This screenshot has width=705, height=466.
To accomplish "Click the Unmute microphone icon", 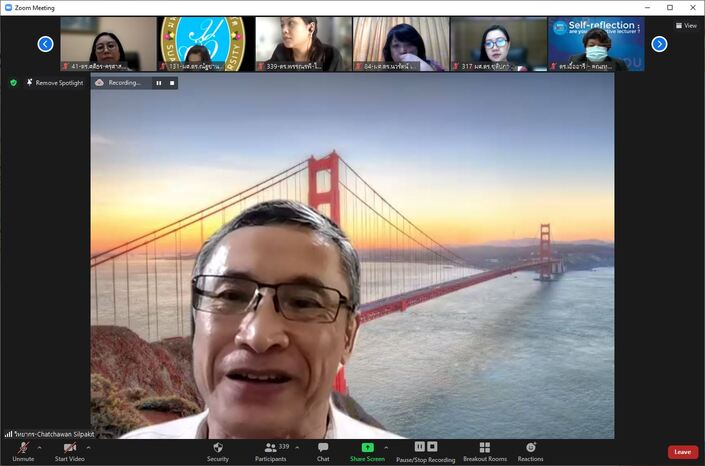I will [x=22, y=447].
